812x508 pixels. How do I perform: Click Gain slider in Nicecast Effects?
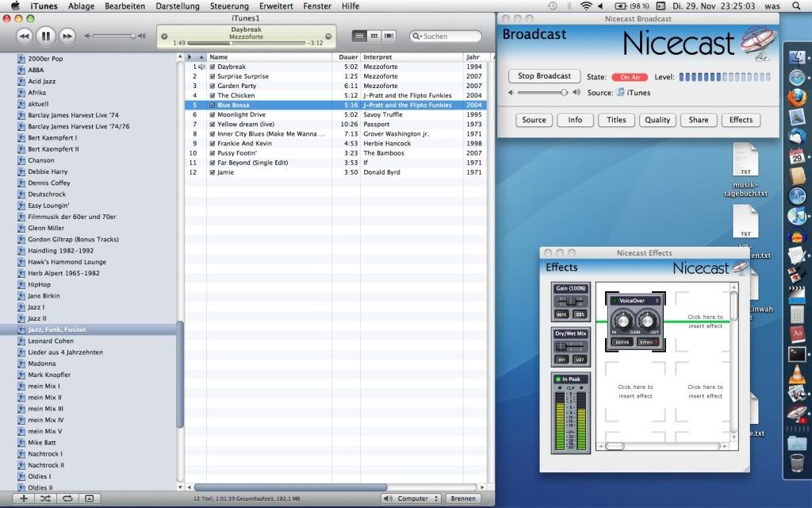coord(571,301)
